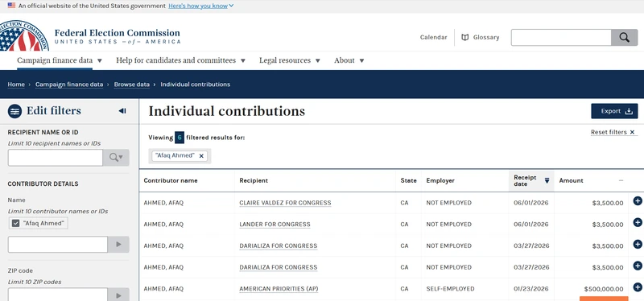Click the Export download icon button
644x301 pixels.
pyautogui.click(x=614, y=111)
